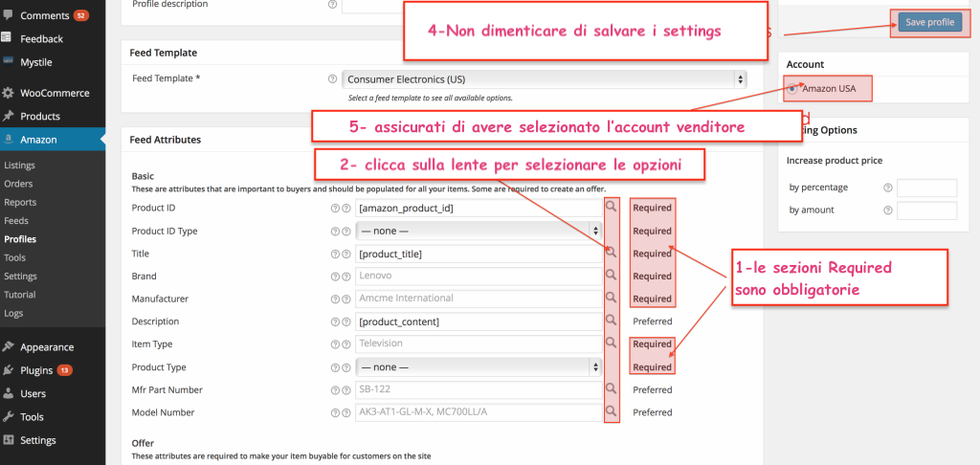Click the Mystile theme icon
Screen dimensions: 980x465
pyautogui.click(x=8, y=61)
